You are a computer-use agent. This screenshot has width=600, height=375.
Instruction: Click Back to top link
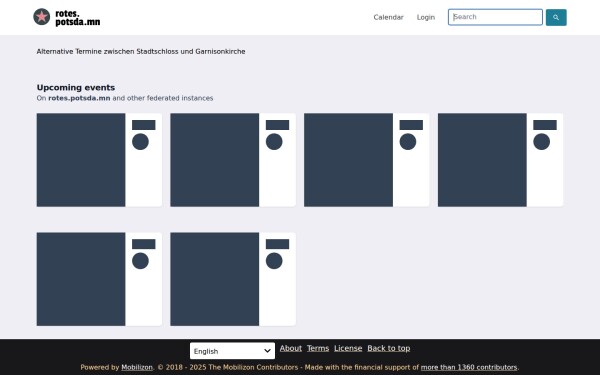(x=388, y=348)
